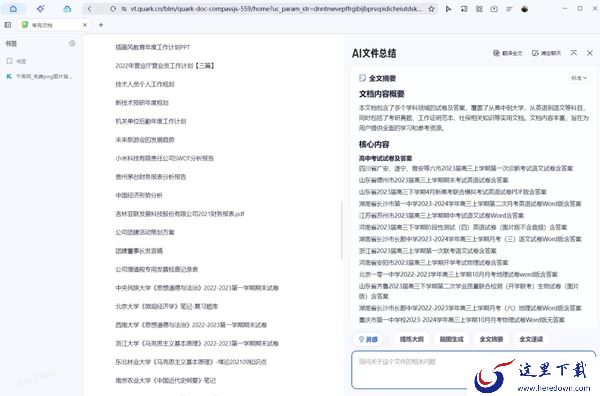Select the 全文速读 quick action
The image size is (600, 396).
(x=531, y=339)
